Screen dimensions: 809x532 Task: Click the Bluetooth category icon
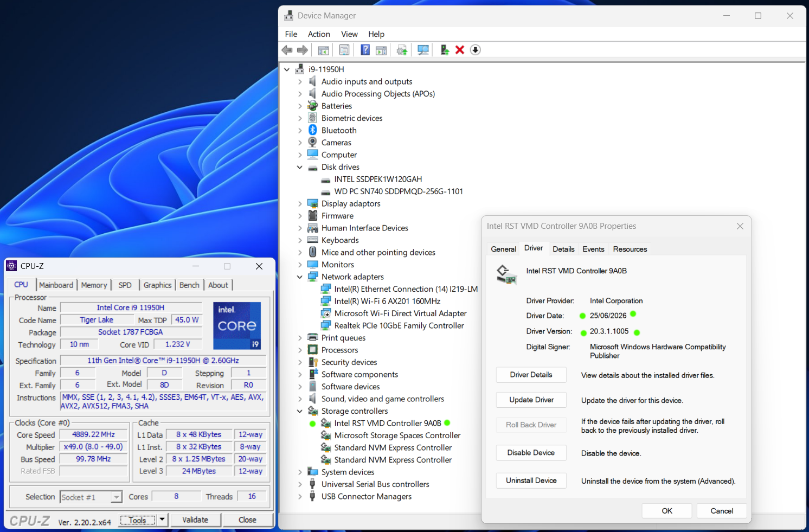pyautogui.click(x=313, y=130)
